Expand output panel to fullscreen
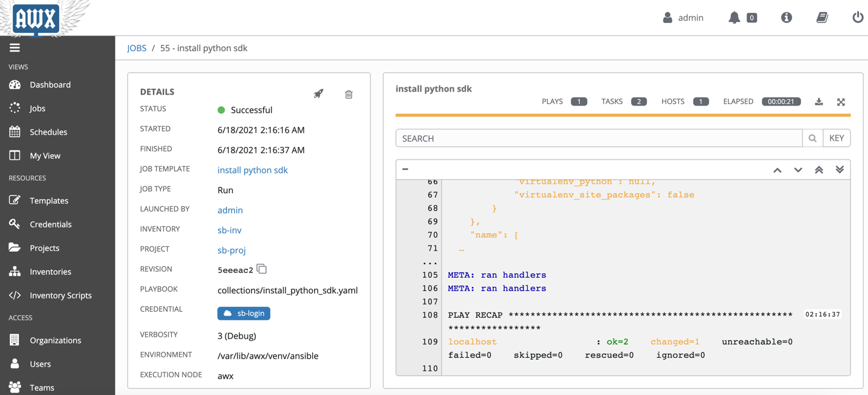Screen dimensions: 868x395 [x=841, y=102]
